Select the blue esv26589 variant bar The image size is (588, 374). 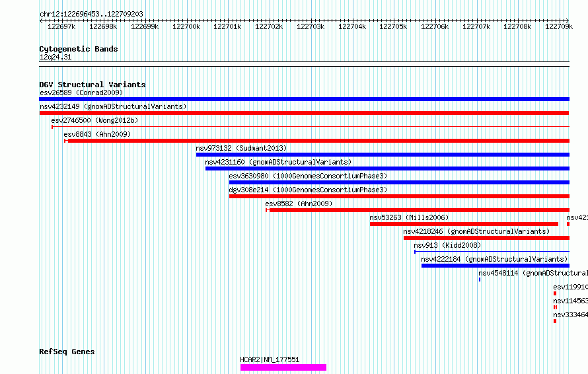304,99
